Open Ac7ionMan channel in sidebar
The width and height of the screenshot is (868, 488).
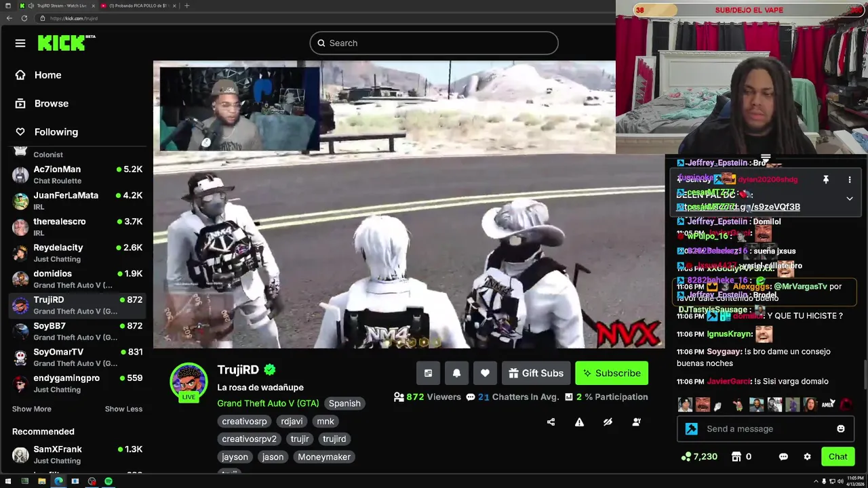tap(78, 175)
